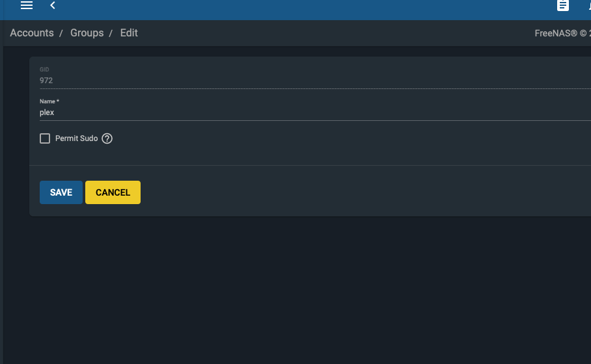This screenshot has height=364, width=591.
Task: Open the task manager clipboard icon
Action: click(x=563, y=5)
